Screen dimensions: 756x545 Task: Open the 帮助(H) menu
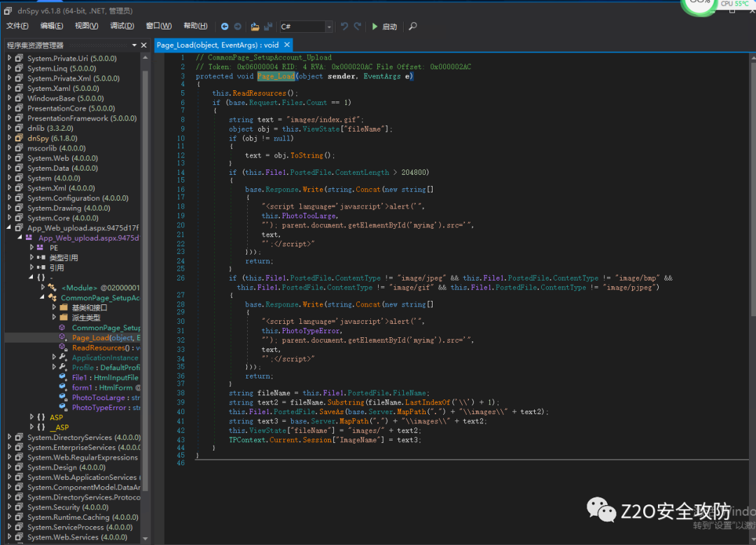tap(195, 26)
